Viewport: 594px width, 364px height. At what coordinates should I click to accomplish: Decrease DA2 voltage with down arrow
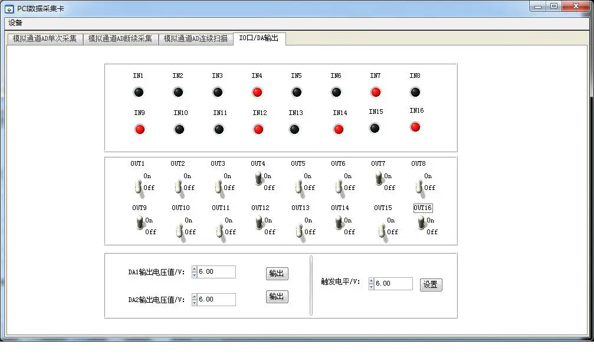(194, 303)
